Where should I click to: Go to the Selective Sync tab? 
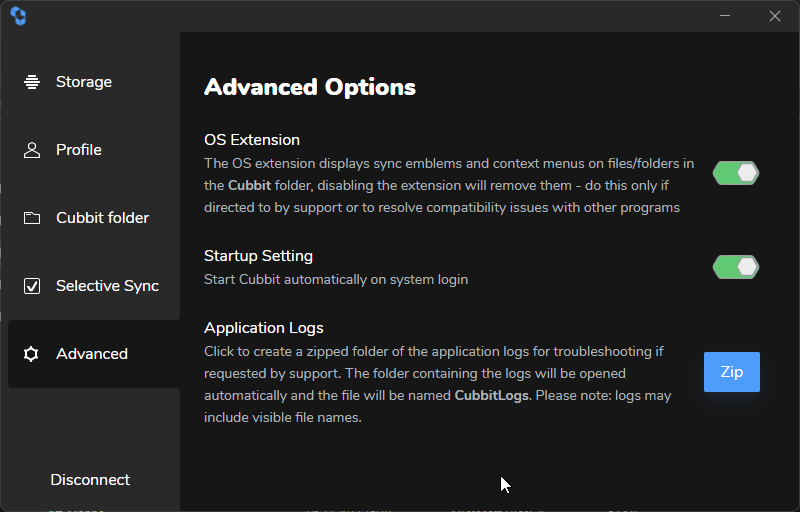click(94, 286)
